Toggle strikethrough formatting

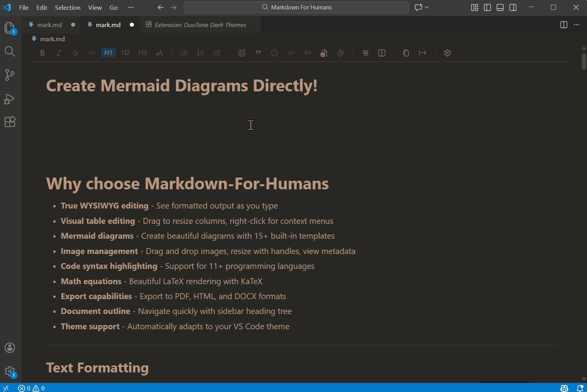[75, 53]
